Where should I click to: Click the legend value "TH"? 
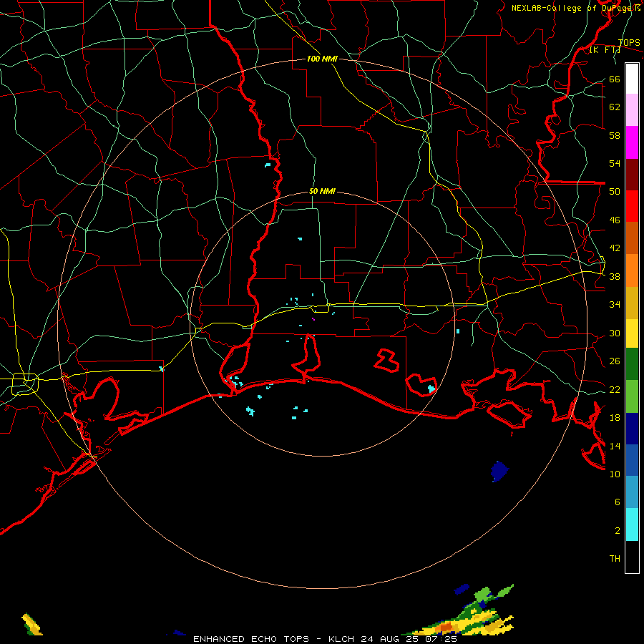pos(615,559)
